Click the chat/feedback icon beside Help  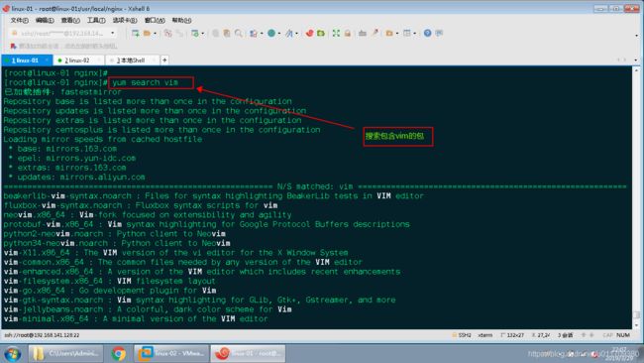439,33
